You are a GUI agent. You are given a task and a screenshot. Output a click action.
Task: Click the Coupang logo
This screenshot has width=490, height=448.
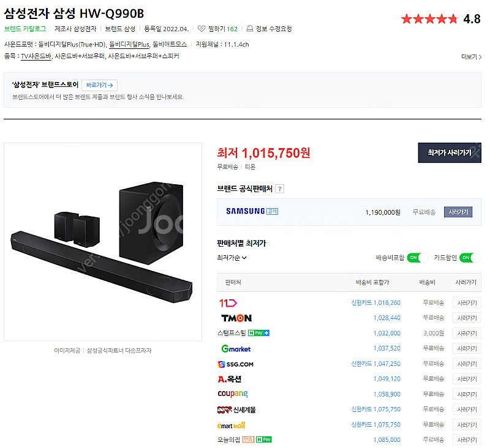pyautogui.click(x=232, y=394)
